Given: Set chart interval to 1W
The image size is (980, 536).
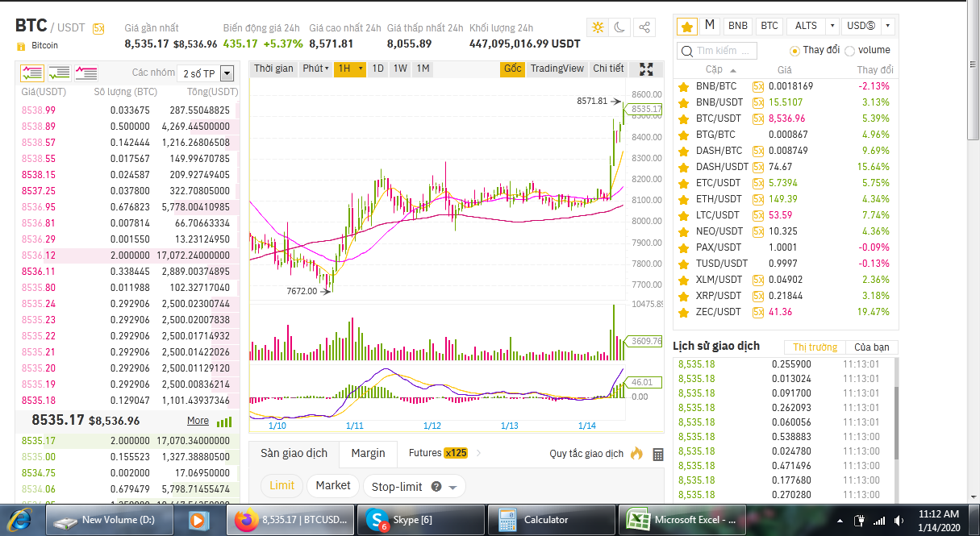Looking at the screenshot, I should pyautogui.click(x=400, y=69).
